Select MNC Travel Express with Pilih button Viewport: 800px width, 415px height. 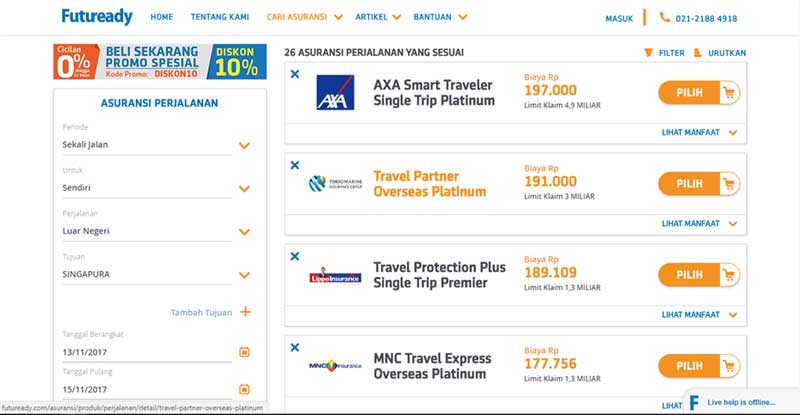698,366
